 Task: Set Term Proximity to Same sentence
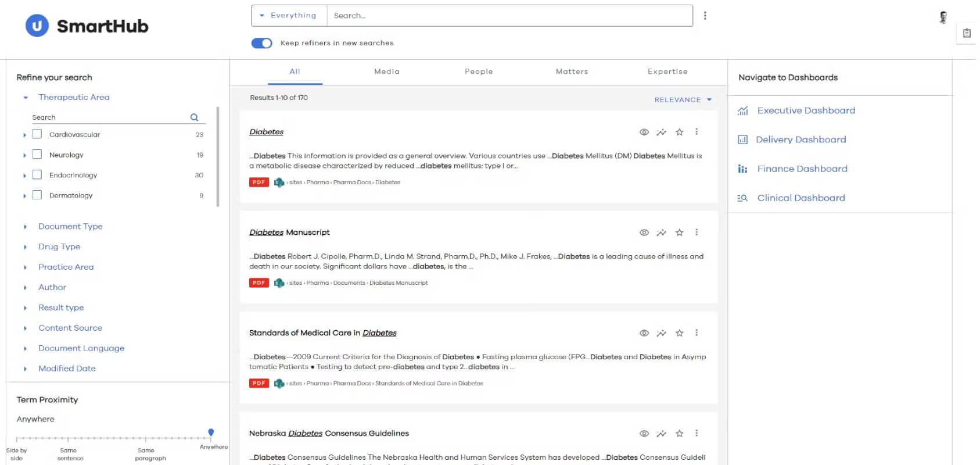(69, 439)
